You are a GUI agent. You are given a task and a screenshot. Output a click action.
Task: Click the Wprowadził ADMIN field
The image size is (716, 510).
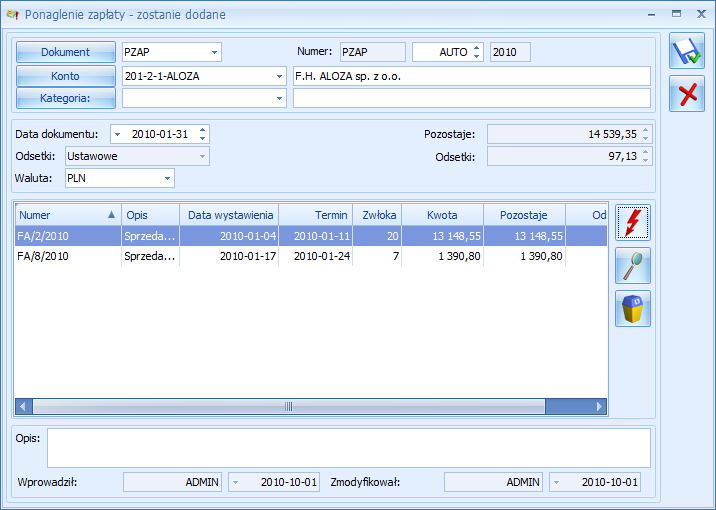(172, 482)
